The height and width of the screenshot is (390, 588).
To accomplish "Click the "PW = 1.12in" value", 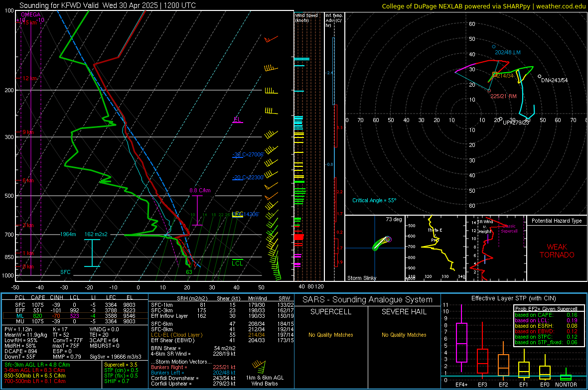I will click(20, 330).
